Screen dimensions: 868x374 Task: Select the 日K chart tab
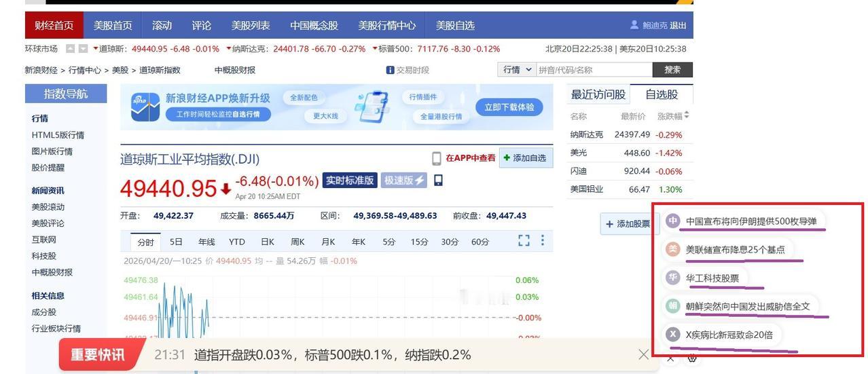[267, 242]
